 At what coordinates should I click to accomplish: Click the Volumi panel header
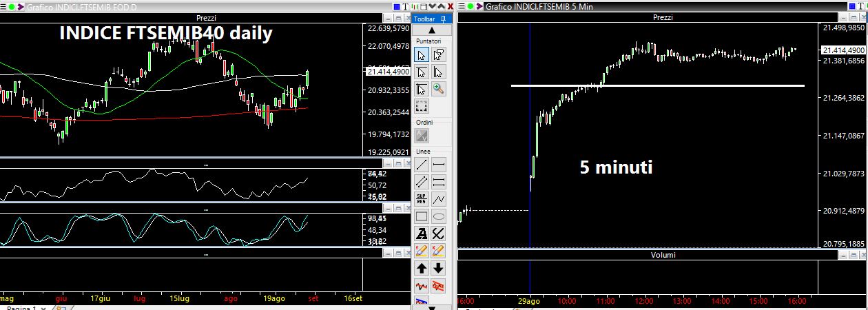pyautogui.click(x=663, y=255)
